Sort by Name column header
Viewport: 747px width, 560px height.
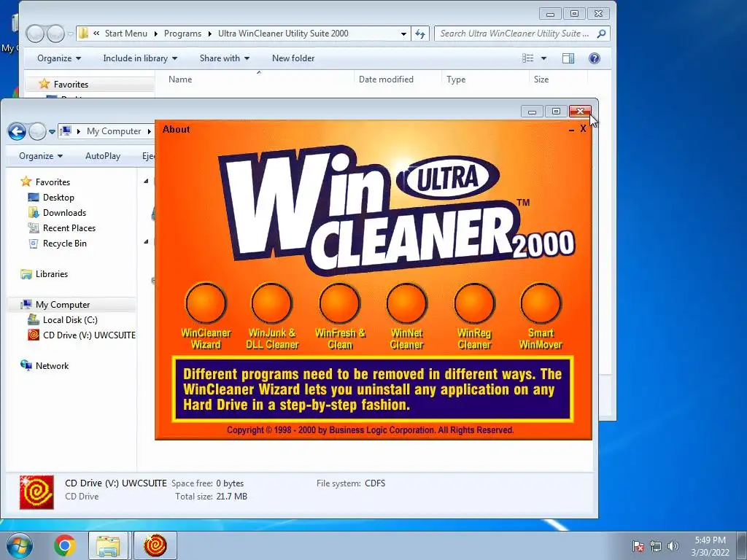click(x=180, y=79)
